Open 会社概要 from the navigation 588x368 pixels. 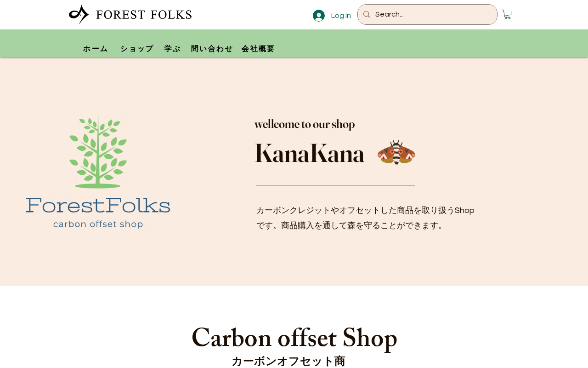(x=258, y=49)
